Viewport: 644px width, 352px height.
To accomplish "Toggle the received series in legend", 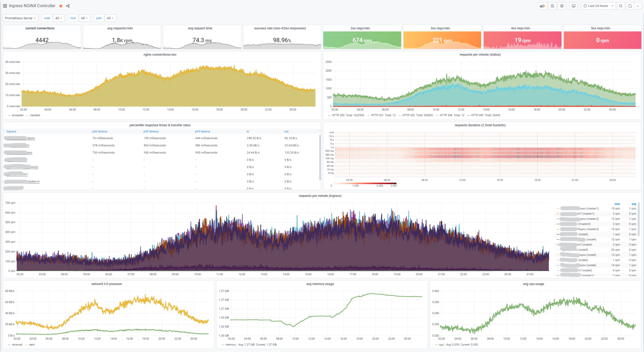I will pos(17,345).
